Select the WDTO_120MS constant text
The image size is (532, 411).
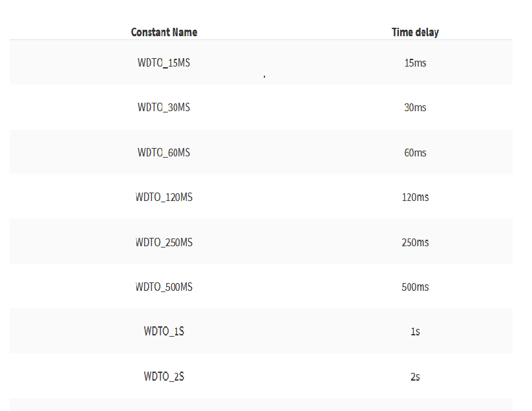[164, 197]
